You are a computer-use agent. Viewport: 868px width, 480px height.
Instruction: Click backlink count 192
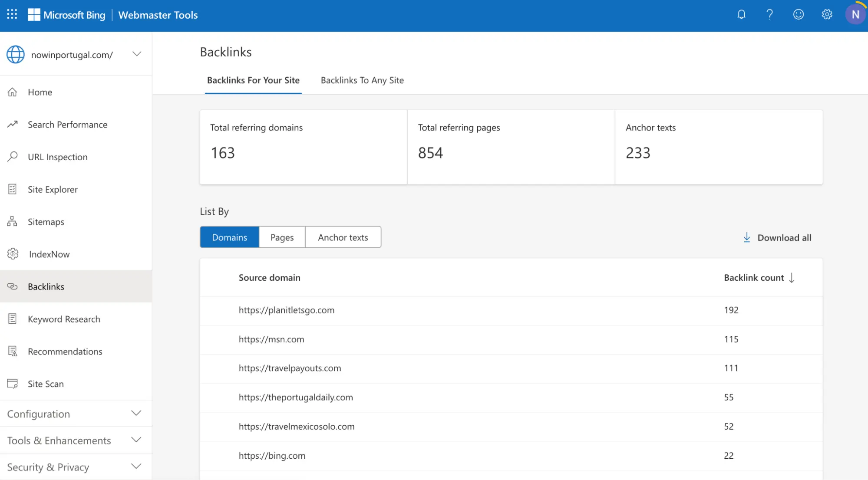tap(731, 310)
